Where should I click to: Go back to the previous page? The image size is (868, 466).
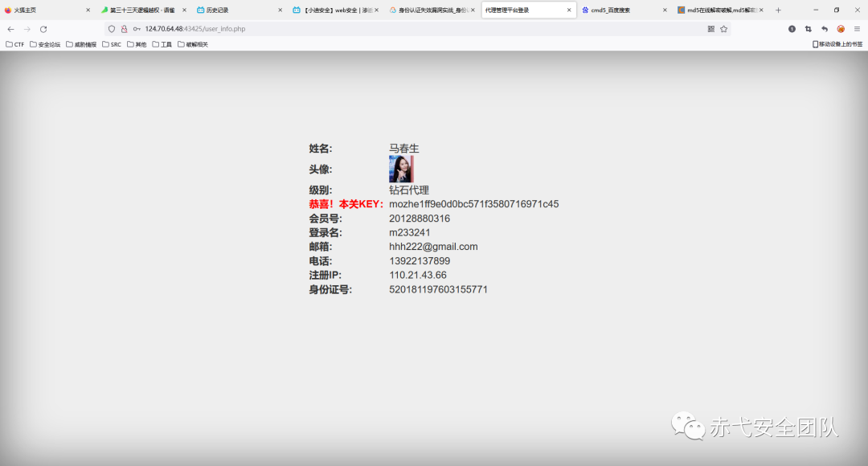(11, 29)
